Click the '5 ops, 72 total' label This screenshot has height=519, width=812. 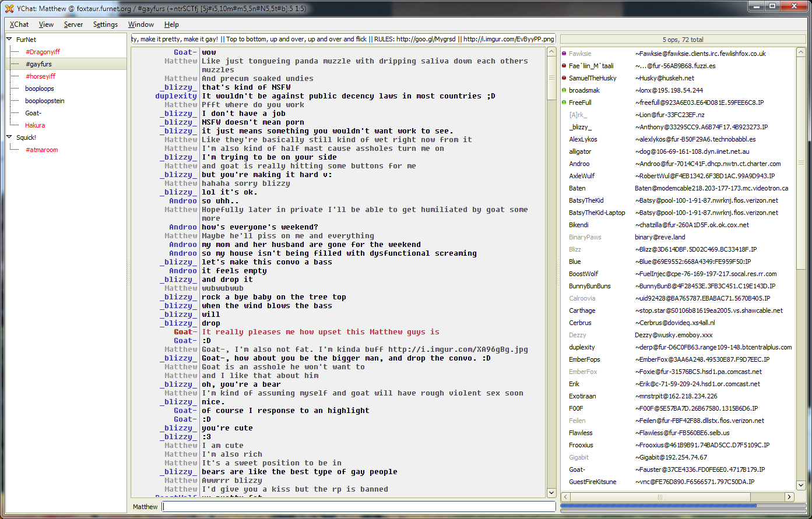[683, 40]
